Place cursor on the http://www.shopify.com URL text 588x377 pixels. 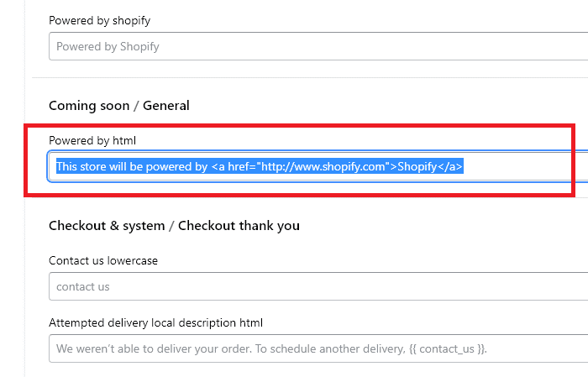coord(323,166)
